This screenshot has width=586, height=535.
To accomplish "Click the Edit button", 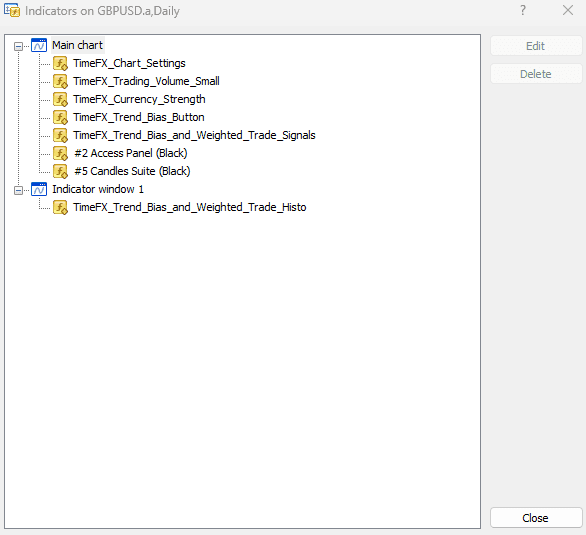I will (536, 46).
